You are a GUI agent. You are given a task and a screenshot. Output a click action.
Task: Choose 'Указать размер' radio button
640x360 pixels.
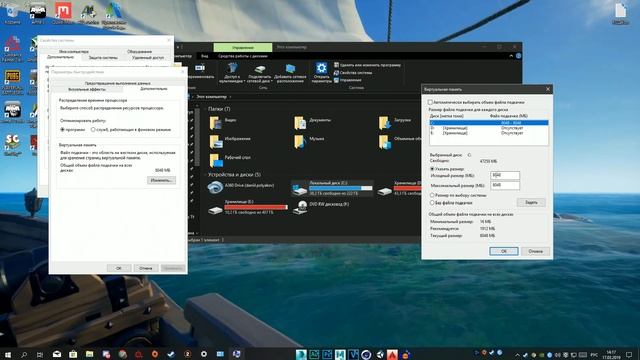[x=432, y=169]
